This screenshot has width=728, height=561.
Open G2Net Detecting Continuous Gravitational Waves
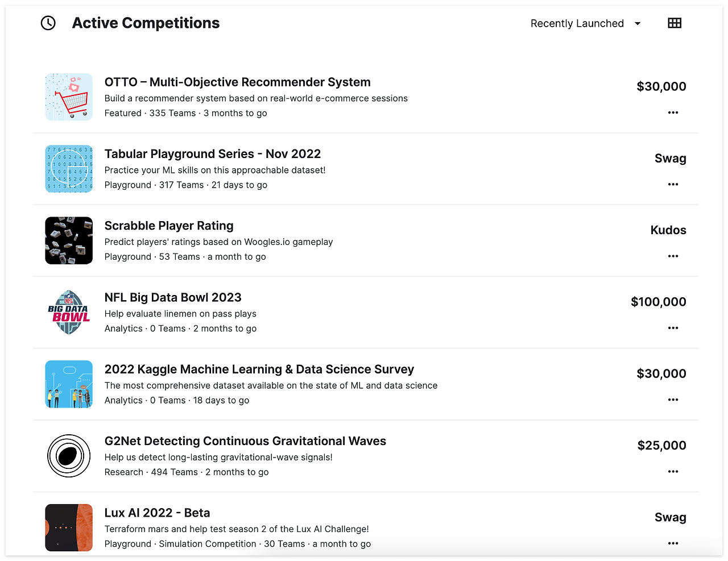(x=245, y=441)
